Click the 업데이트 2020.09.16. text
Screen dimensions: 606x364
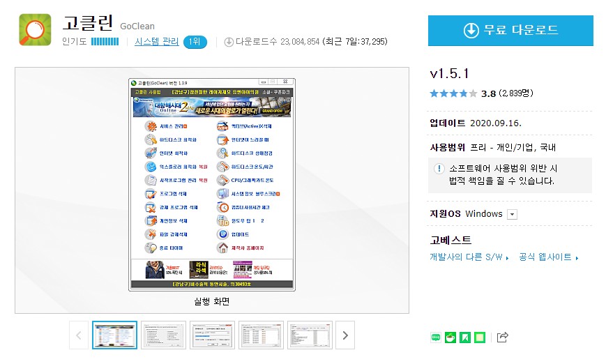click(476, 123)
